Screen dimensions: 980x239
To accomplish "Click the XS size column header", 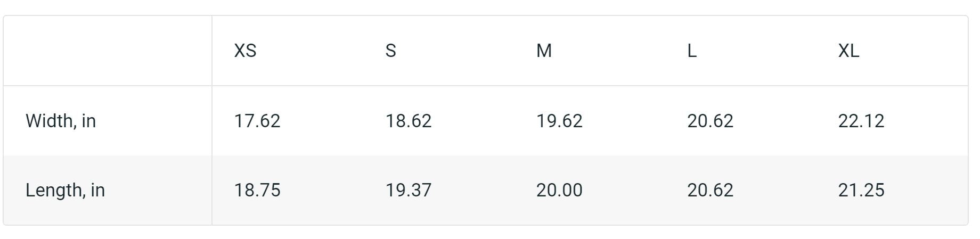I will pos(246,51).
